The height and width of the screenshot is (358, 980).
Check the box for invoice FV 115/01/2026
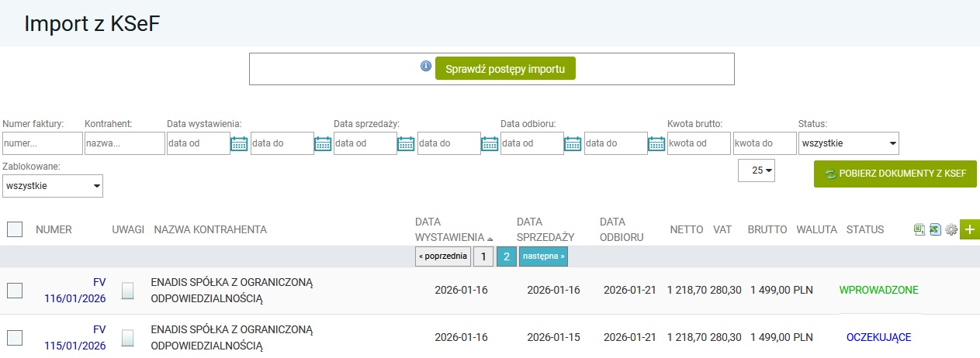point(15,337)
